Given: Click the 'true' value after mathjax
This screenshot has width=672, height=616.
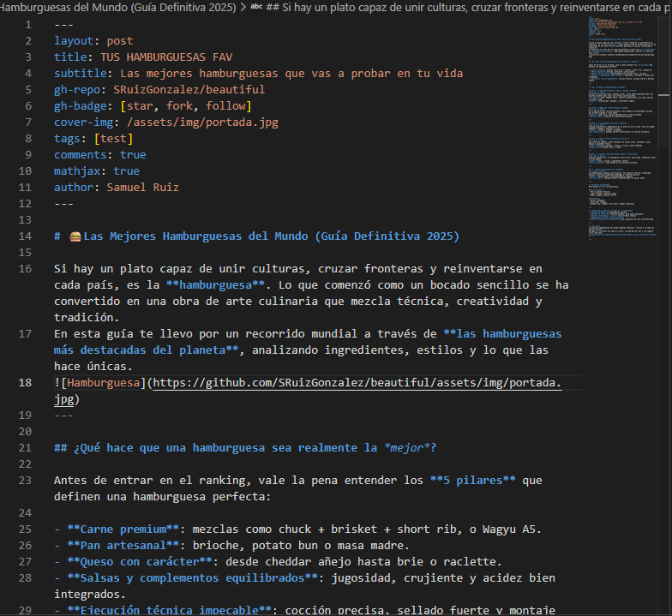Looking at the screenshot, I should [126, 171].
